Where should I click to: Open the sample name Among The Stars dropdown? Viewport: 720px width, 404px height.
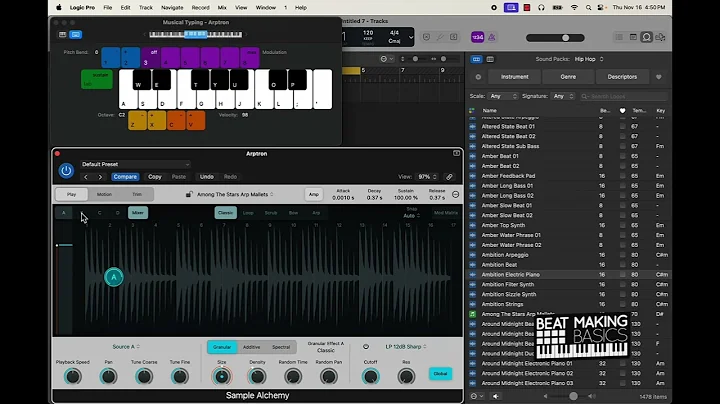click(x=235, y=194)
